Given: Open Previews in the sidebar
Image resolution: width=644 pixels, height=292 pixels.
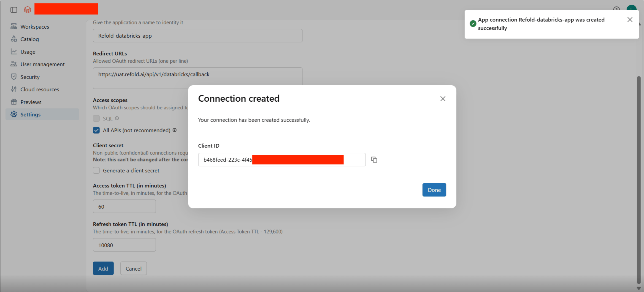Looking at the screenshot, I should (42, 102).
